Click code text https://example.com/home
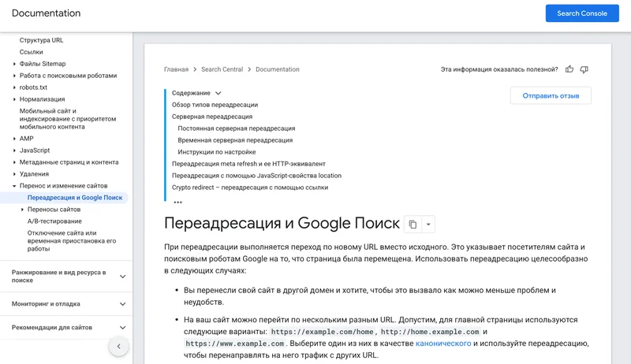 point(323,332)
